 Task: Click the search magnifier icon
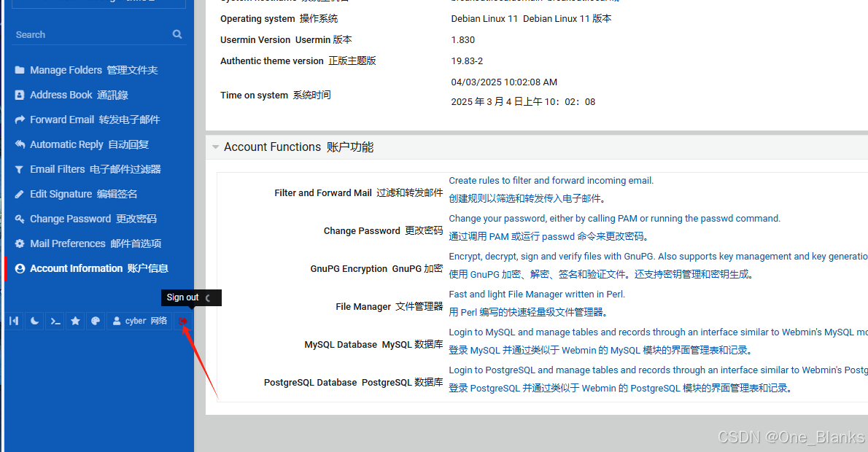tap(177, 34)
